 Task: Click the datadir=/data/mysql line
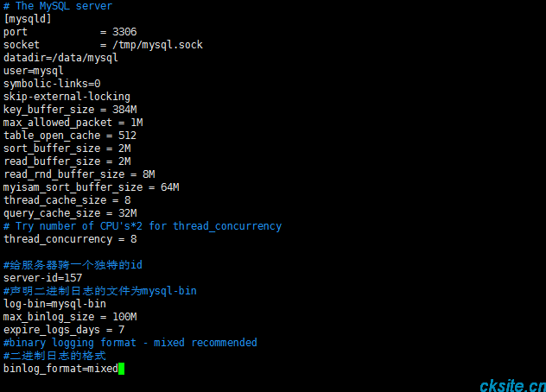pos(60,58)
